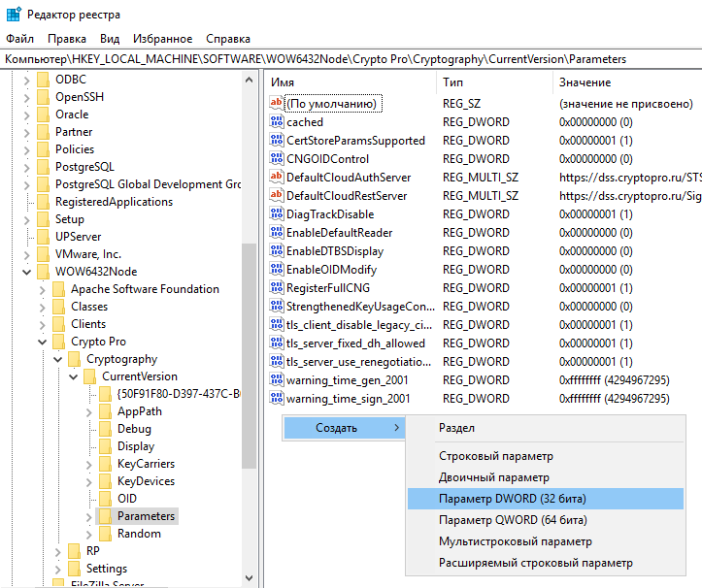Viewport: 702px width, 588px height.
Task: Expand the ODBC tree node
Action: [27, 81]
